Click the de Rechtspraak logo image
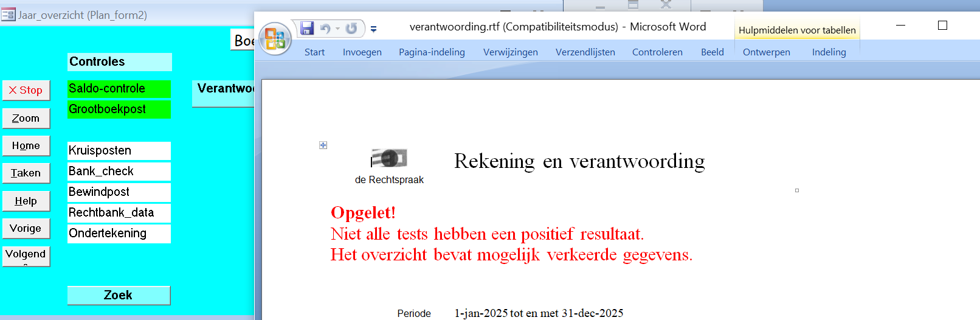The width and height of the screenshot is (980, 320). [389, 158]
